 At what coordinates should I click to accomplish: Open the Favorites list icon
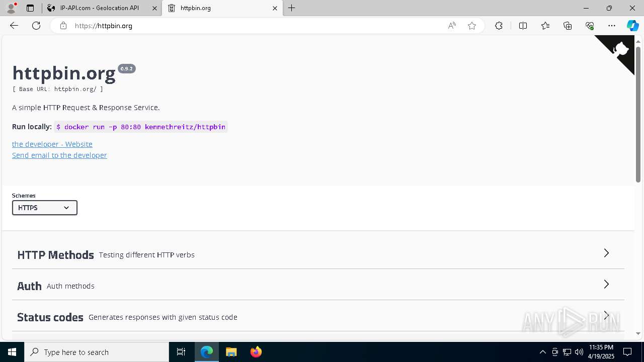coord(545,26)
